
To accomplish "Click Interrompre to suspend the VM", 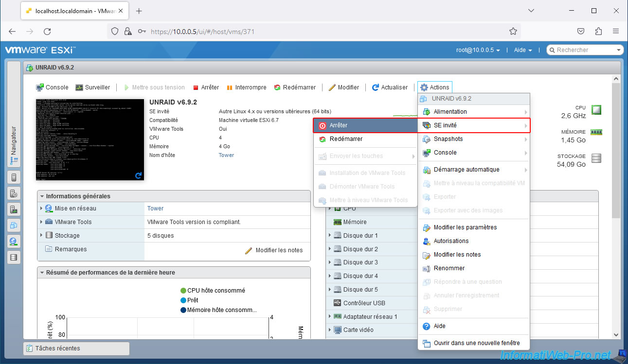I will 246,87.
